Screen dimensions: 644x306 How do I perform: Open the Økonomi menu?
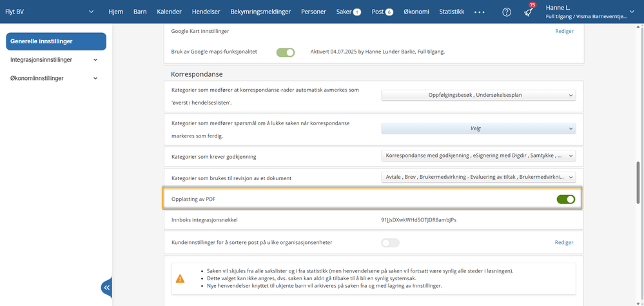pyautogui.click(x=416, y=12)
